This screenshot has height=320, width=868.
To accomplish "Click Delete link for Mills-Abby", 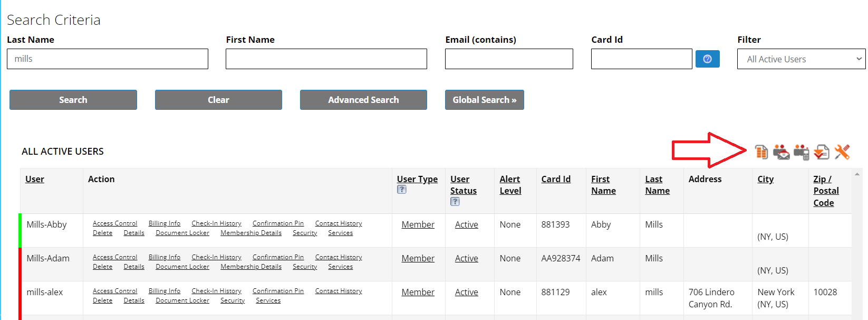I will point(103,233).
